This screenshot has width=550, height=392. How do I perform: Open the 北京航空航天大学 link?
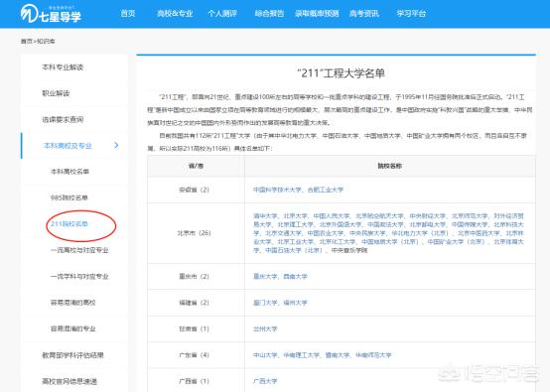(379, 216)
